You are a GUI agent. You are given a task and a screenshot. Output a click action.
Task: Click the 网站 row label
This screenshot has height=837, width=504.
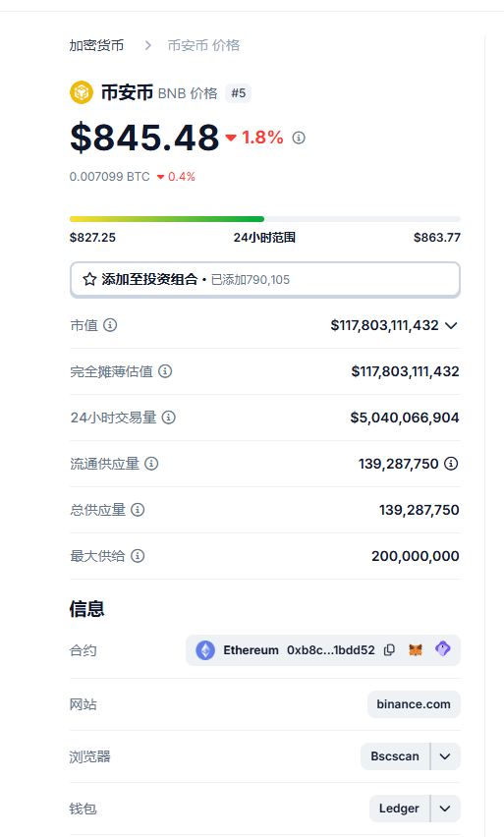click(84, 704)
